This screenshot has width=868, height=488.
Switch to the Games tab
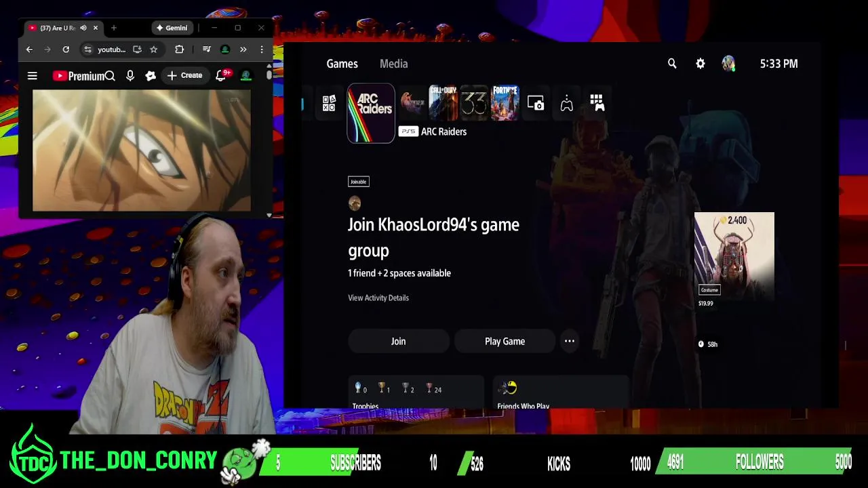(342, 64)
